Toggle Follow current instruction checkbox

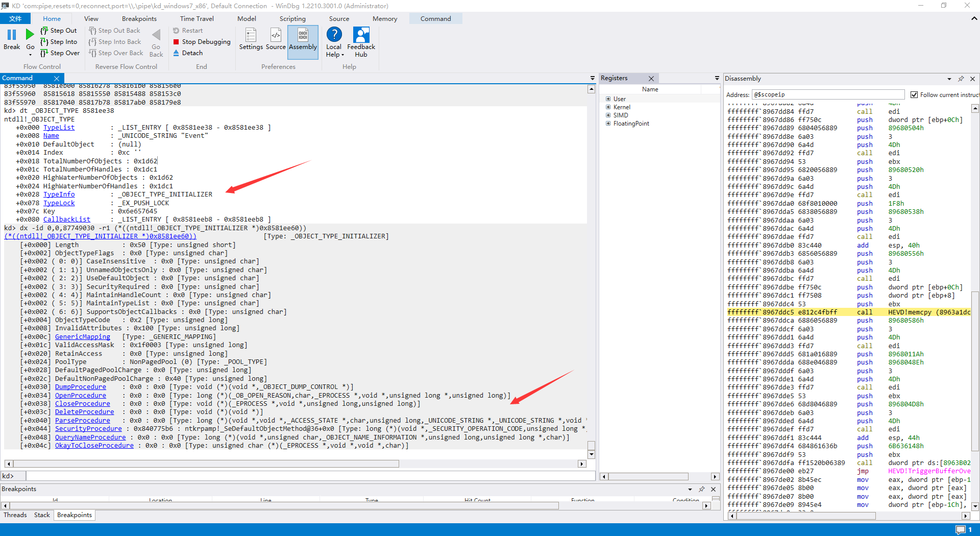[914, 95]
